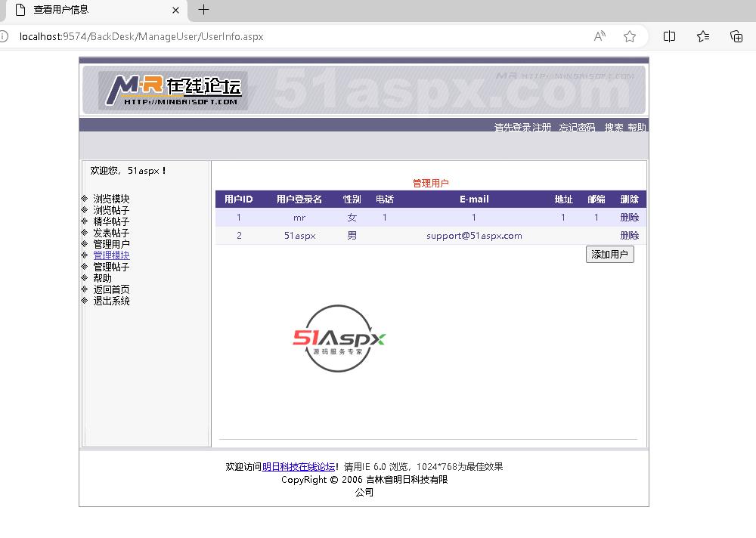Viewport: 756px width, 538px height.
Task: Delete user mr via 删除 link
Action: pyautogui.click(x=629, y=218)
